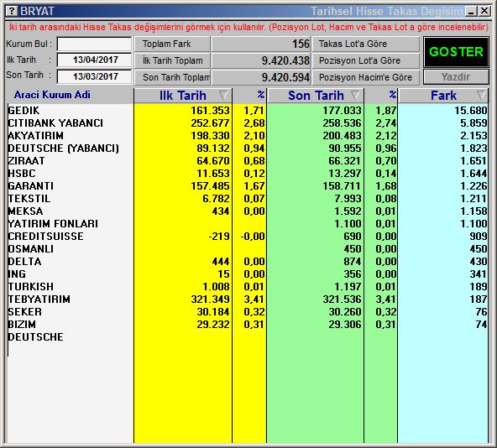This screenshot has height=448, width=497.
Task: Click Ilk Tarih value -219
Action: [219, 237]
